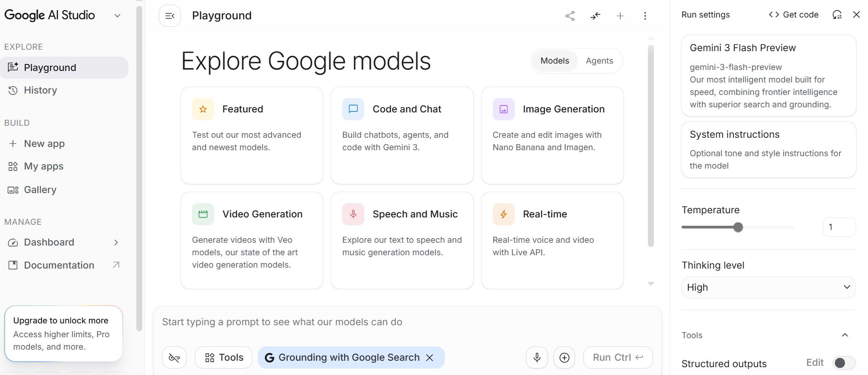The height and width of the screenshot is (375, 868).
Task: Click the Documentation external link arrow
Action: [116, 265]
